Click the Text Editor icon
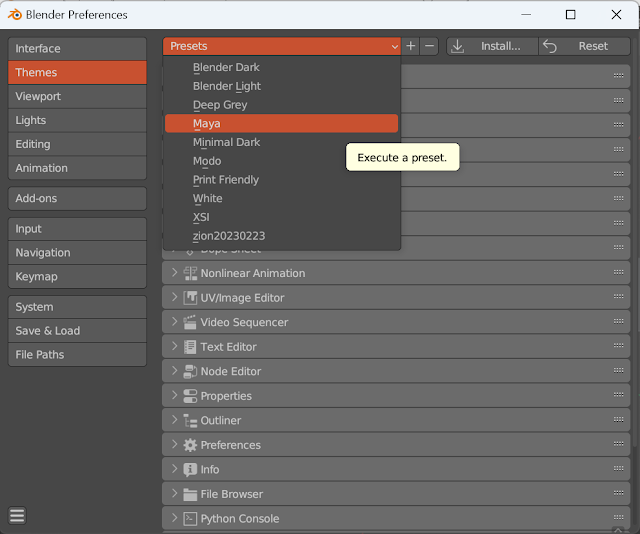Screen dimensions: 640x534 click(190, 347)
